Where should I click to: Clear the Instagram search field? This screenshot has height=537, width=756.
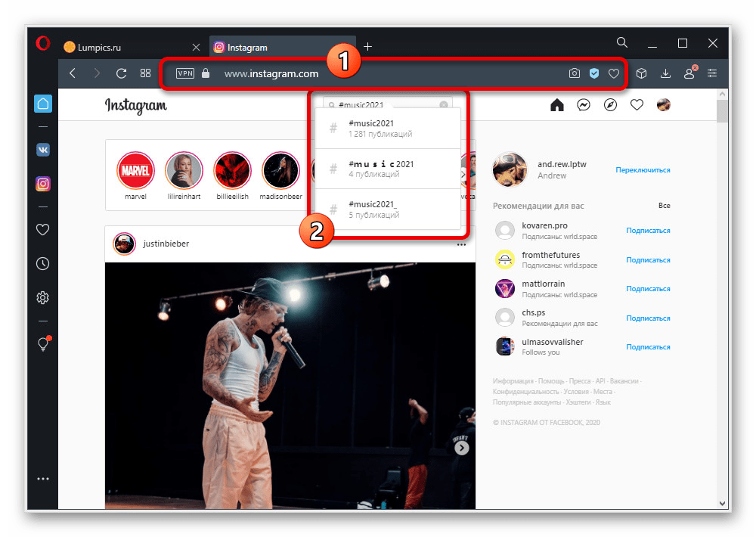(x=444, y=104)
